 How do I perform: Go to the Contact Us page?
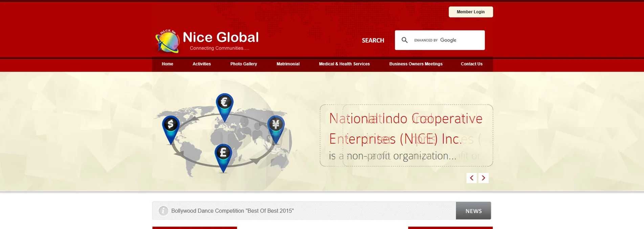click(472, 64)
